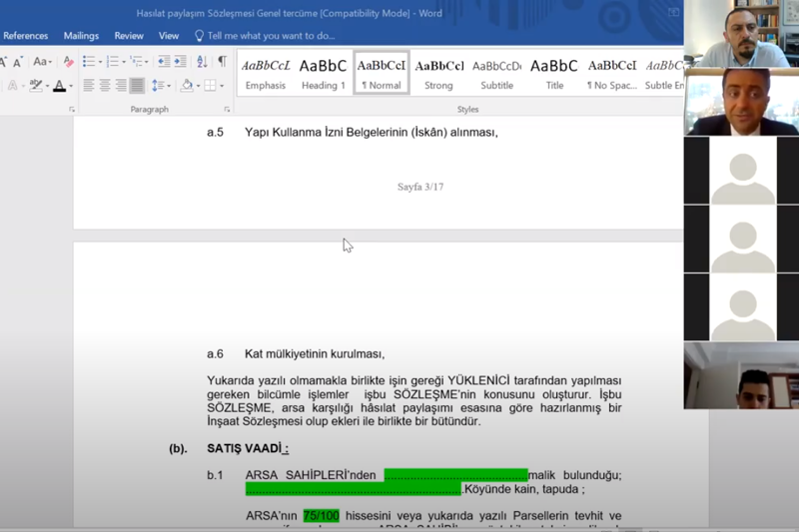Switch to the View tab
The image size is (799, 532).
coord(169,36)
